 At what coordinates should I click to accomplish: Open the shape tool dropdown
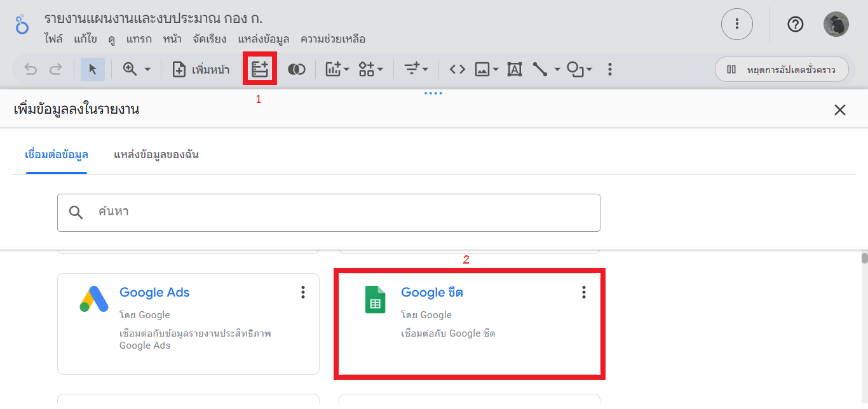coord(580,70)
